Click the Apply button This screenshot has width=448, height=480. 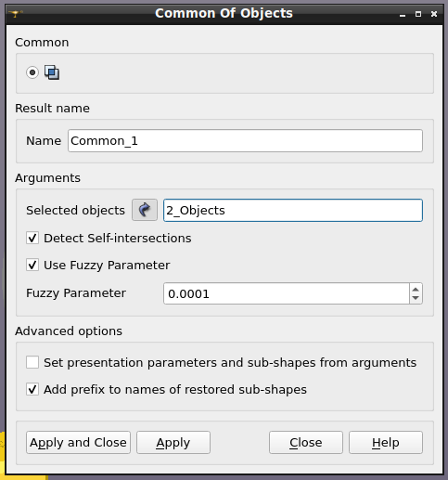[x=173, y=443]
